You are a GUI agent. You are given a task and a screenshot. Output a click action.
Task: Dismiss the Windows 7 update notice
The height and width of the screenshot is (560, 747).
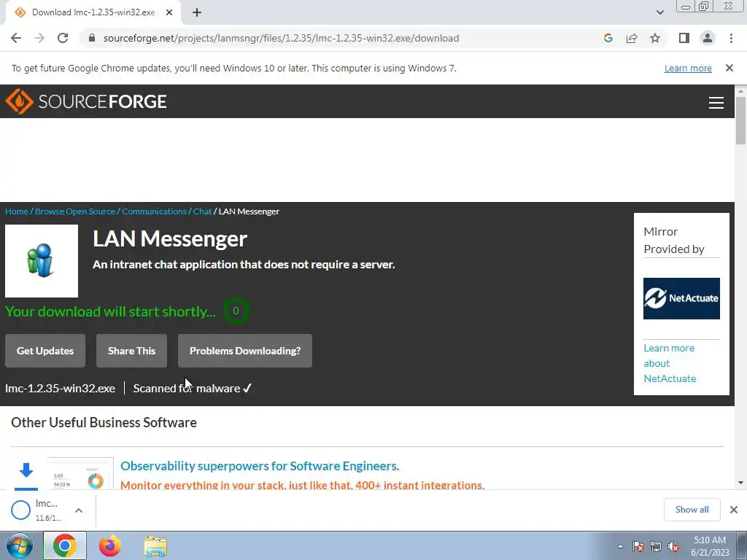729,68
